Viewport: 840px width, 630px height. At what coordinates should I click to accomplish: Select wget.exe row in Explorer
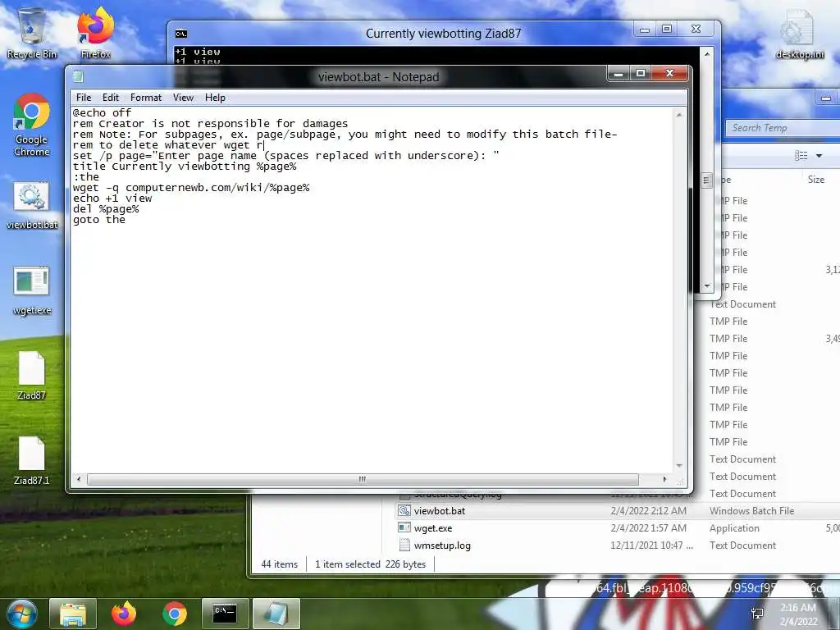[x=618, y=528]
